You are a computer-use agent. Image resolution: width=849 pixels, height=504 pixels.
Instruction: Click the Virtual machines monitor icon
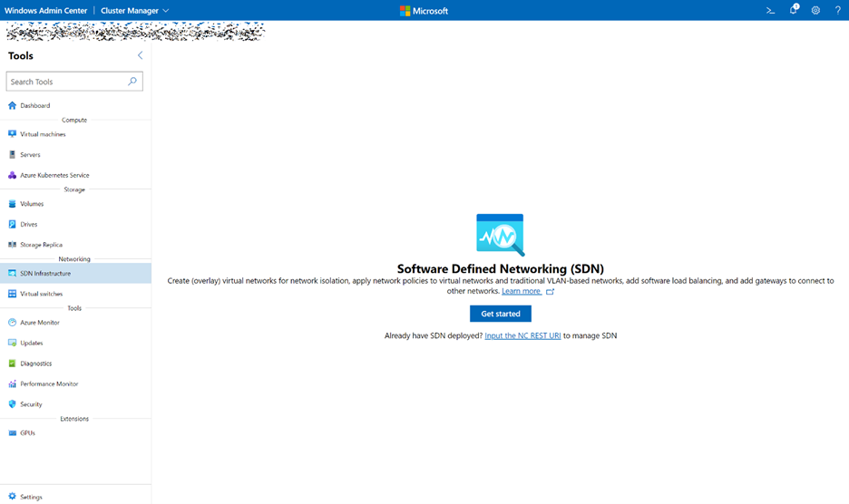pos(12,134)
